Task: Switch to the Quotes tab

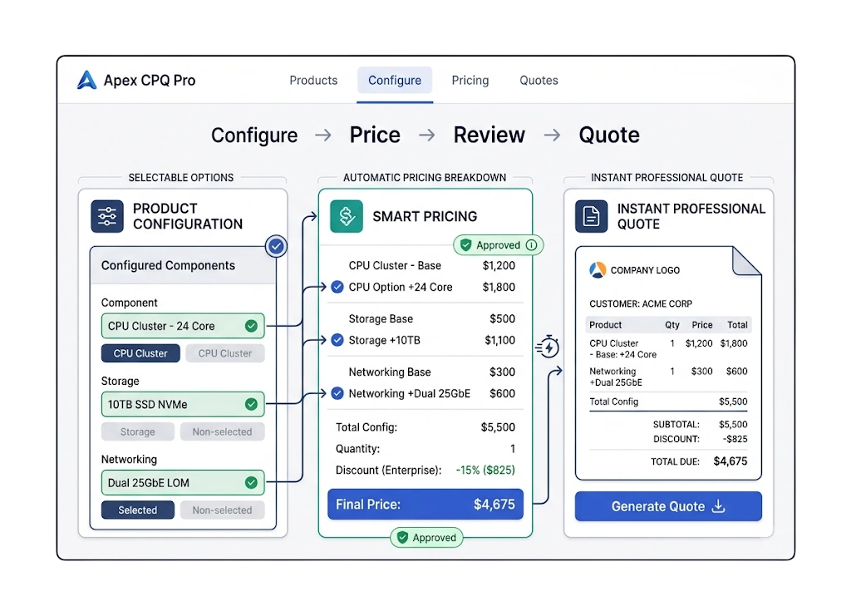Action: coord(539,81)
